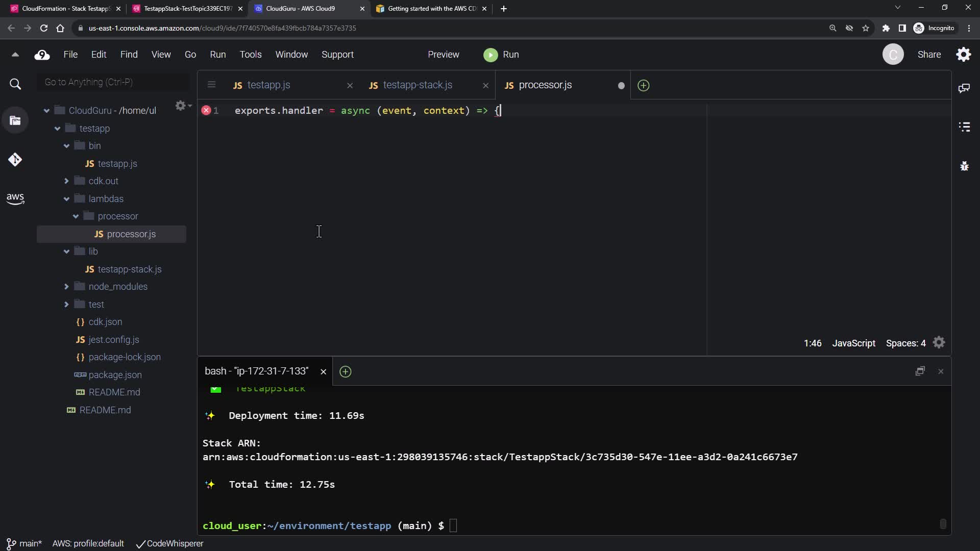The height and width of the screenshot is (551, 980).
Task: Maximize the terminal pane
Action: 920,371
